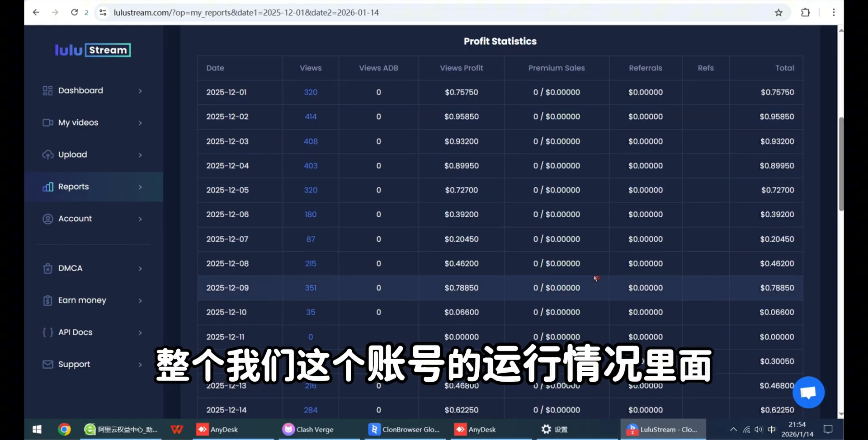This screenshot has height=440, width=868.
Task: Open browser extensions menu
Action: [x=805, y=13]
